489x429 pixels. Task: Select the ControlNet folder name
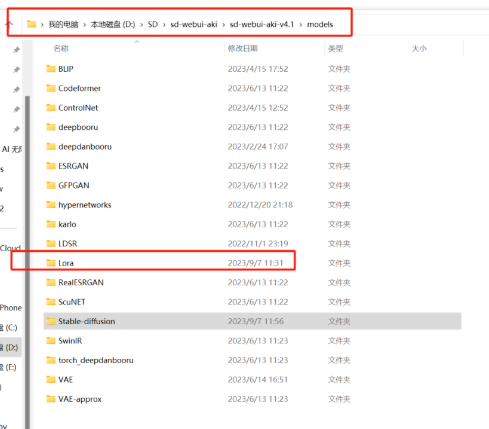click(x=78, y=108)
